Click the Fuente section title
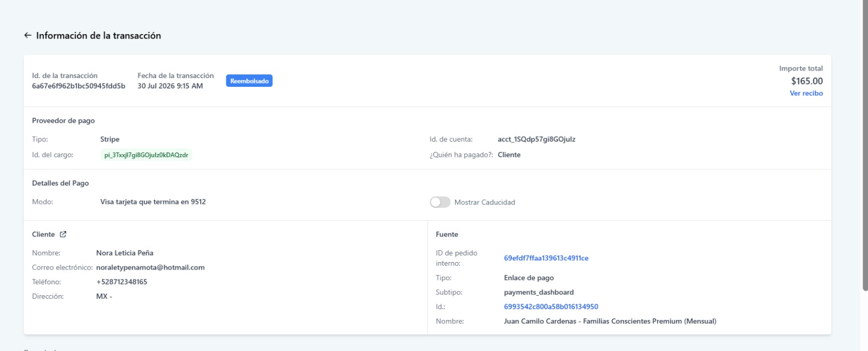The image size is (868, 351). (447, 234)
